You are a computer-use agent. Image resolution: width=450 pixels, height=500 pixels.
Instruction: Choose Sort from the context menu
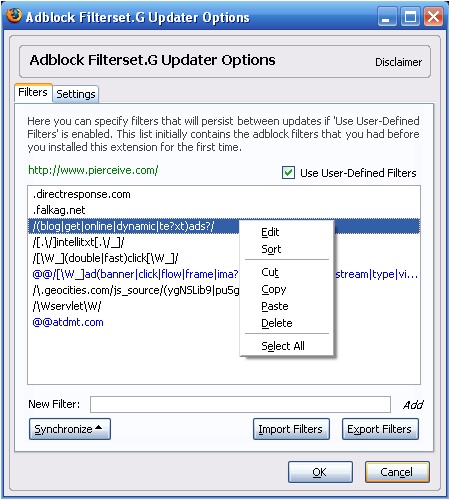point(271,249)
